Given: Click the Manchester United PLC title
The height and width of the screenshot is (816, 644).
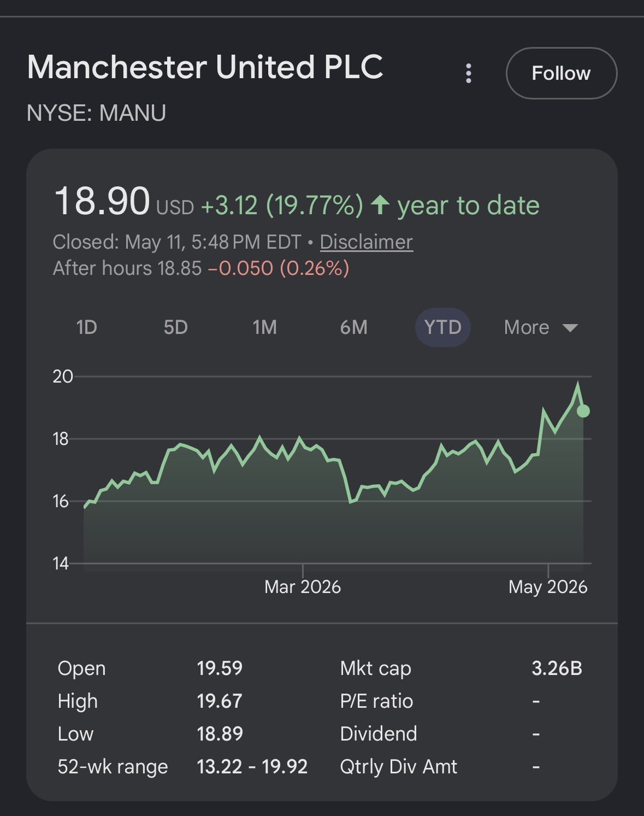Looking at the screenshot, I should point(205,67).
